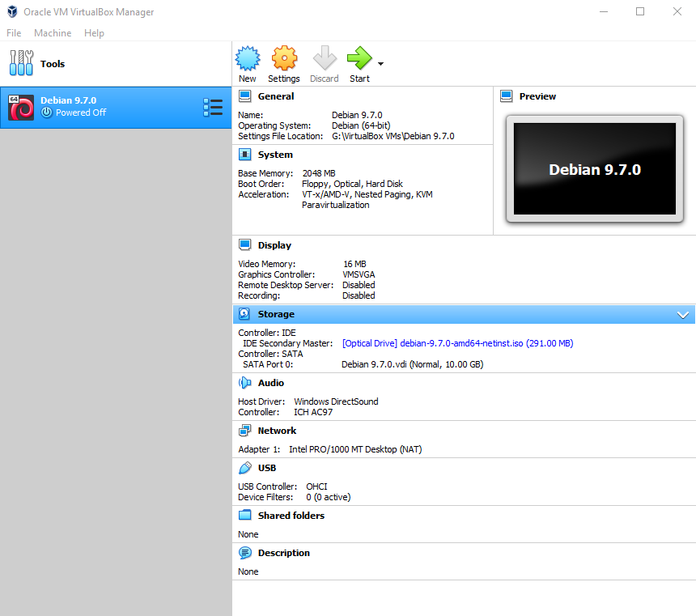Click the 2048 MB base memory value
The width and height of the screenshot is (696, 616).
point(319,173)
